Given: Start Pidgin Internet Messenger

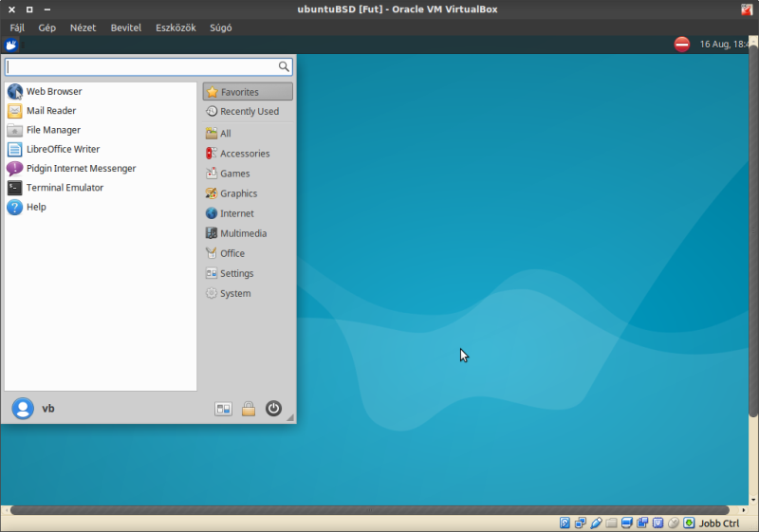Looking at the screenshot, I should [x=101, y=168].
